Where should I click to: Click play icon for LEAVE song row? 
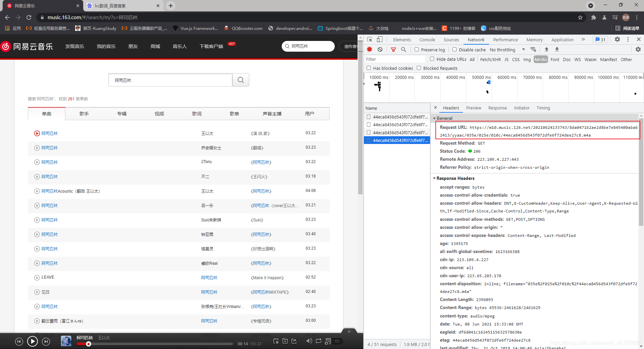[37, 278]
